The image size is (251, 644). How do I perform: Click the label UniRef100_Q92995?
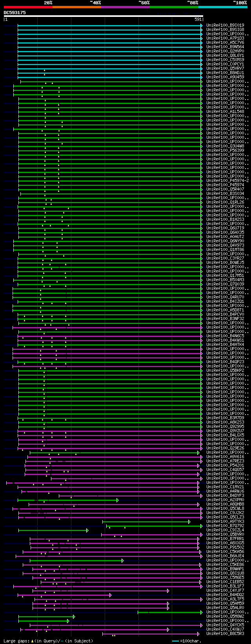pos(225,426)
